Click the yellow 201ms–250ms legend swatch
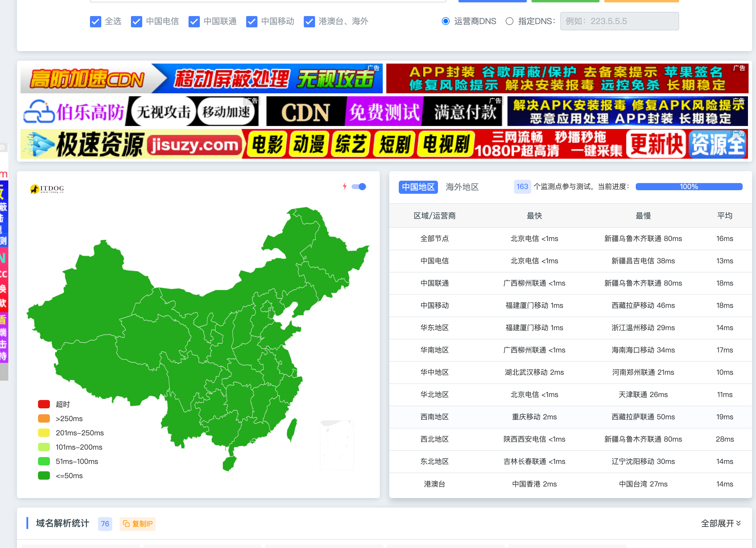The height and width of the screenshot is (548, 756). [44, 433]
